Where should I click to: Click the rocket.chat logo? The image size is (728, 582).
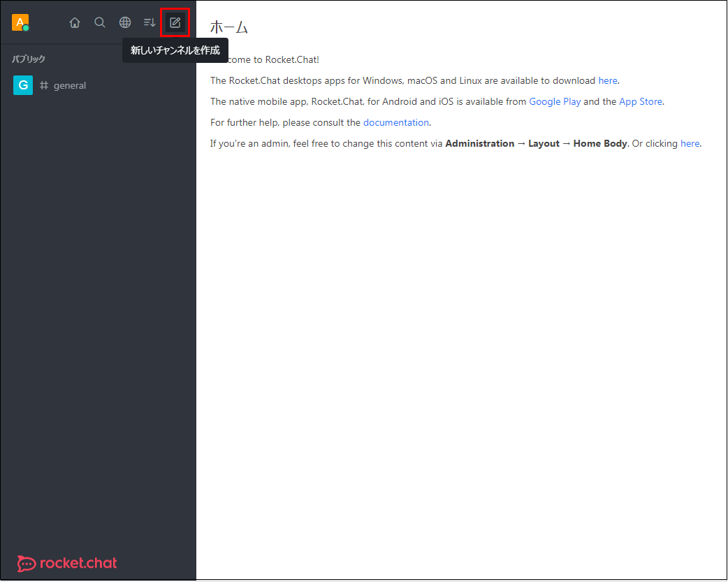point(67,563)
